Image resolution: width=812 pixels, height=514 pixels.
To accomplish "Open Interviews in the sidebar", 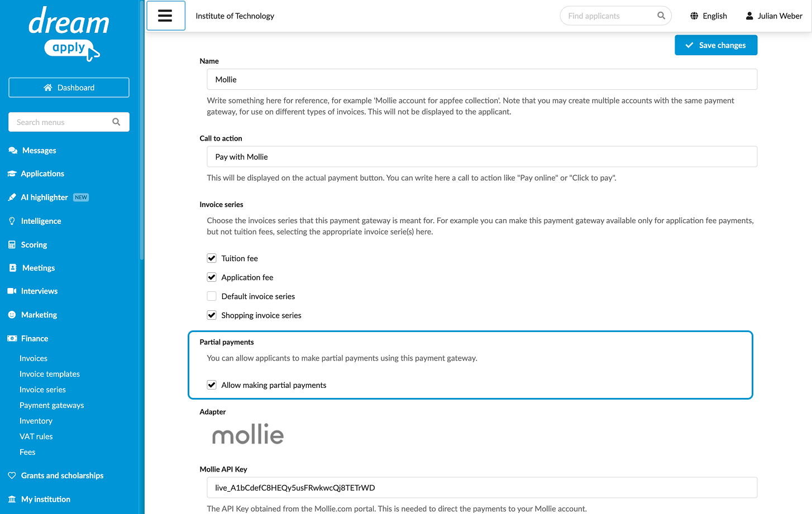I will pos(39,291).
